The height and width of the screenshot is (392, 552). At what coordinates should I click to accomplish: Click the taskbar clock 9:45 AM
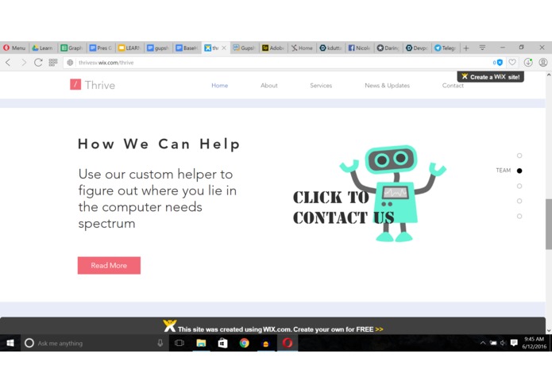(x=534, y=343)
